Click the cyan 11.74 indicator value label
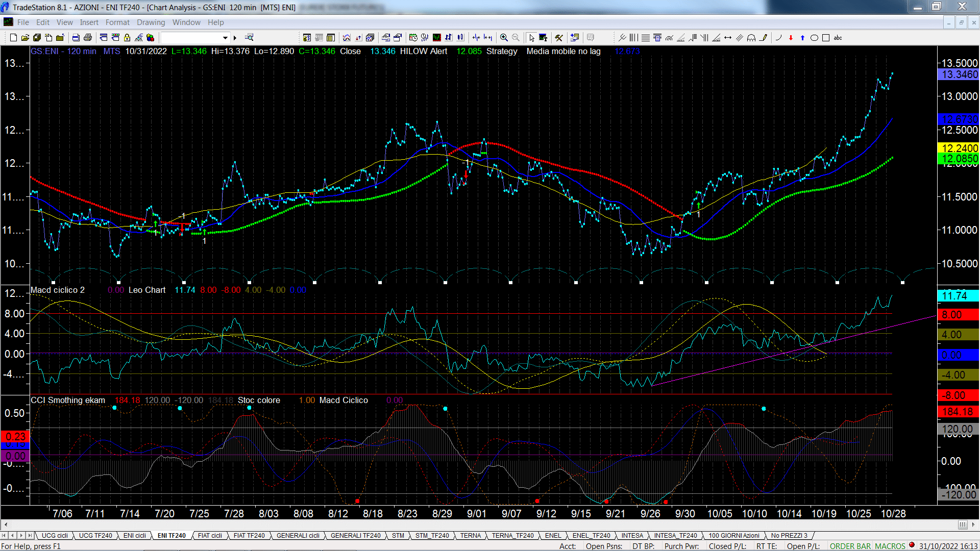This screenshot has height=551, width=980. (959, 295)
